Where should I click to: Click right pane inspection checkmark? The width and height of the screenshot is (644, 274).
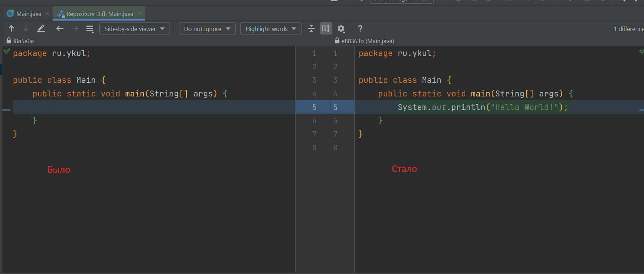(x=642, y=52)
